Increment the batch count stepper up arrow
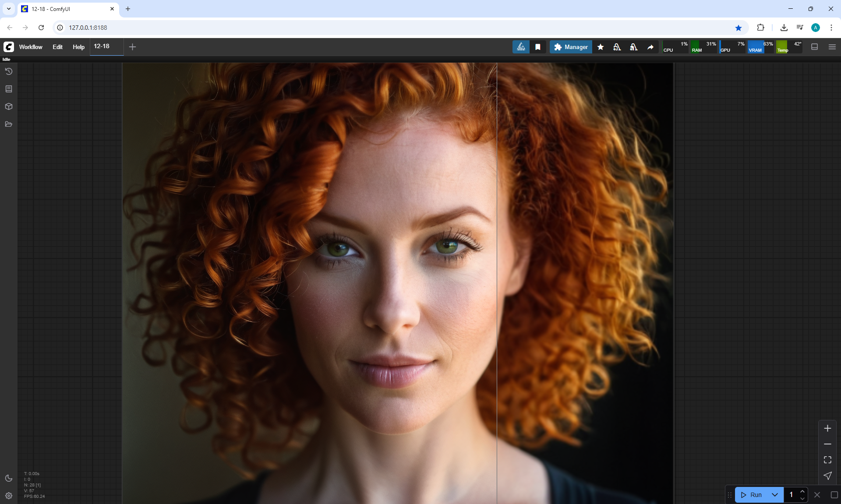This screenshot has width=841, height=504. tap(802, 491)
